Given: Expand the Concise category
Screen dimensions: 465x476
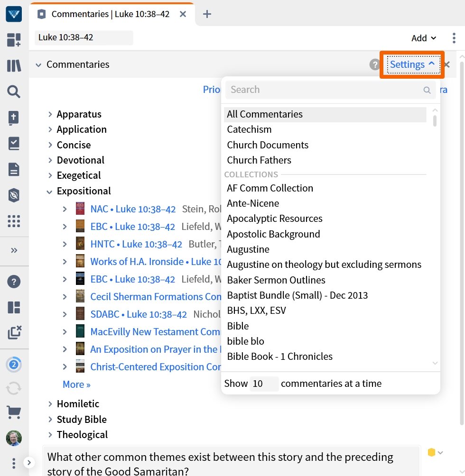Looking at the screenshot, I should [50, 145].
